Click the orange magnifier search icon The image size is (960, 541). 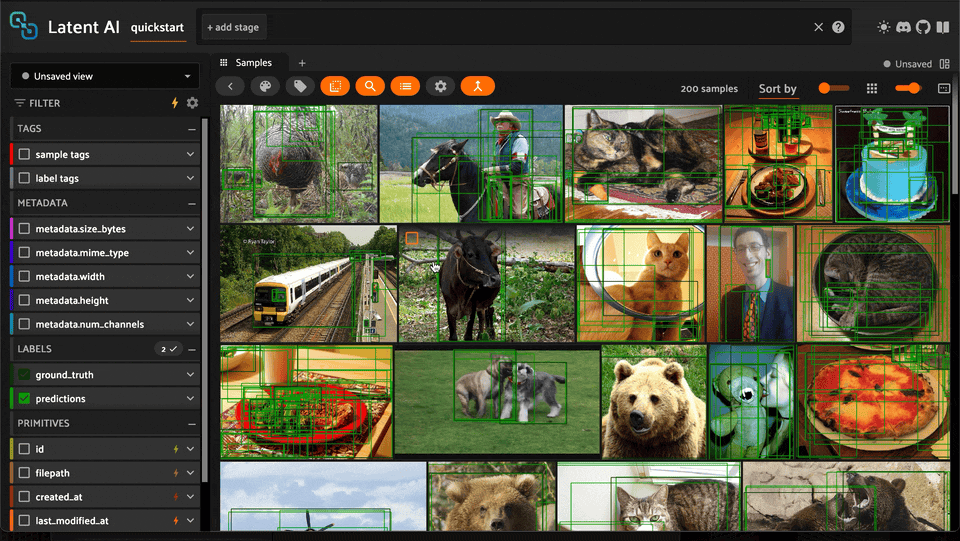pos(370,87)
